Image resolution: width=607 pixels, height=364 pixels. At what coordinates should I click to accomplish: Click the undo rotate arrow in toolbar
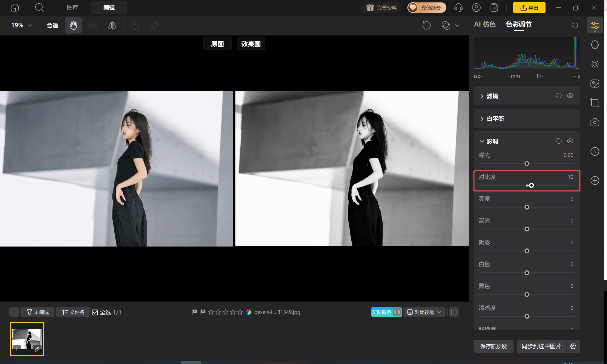(x=426, y=25)
